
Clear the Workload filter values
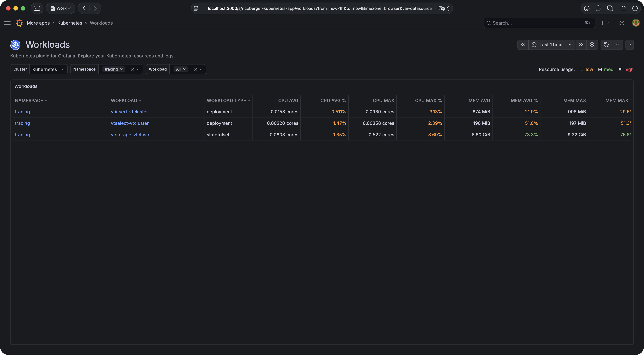point(195,69)
